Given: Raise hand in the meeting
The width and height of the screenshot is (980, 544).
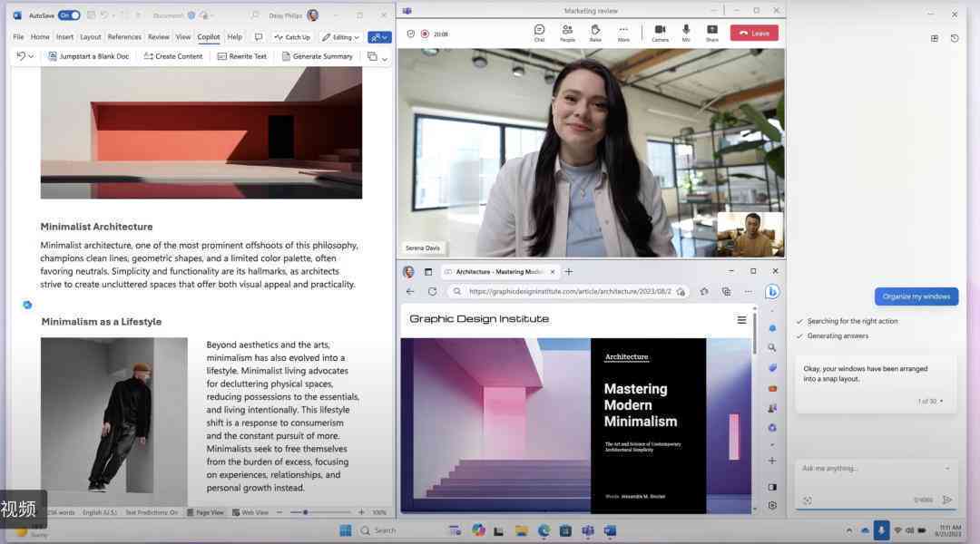Looking at the screenshot, I should tap(595, 34).
